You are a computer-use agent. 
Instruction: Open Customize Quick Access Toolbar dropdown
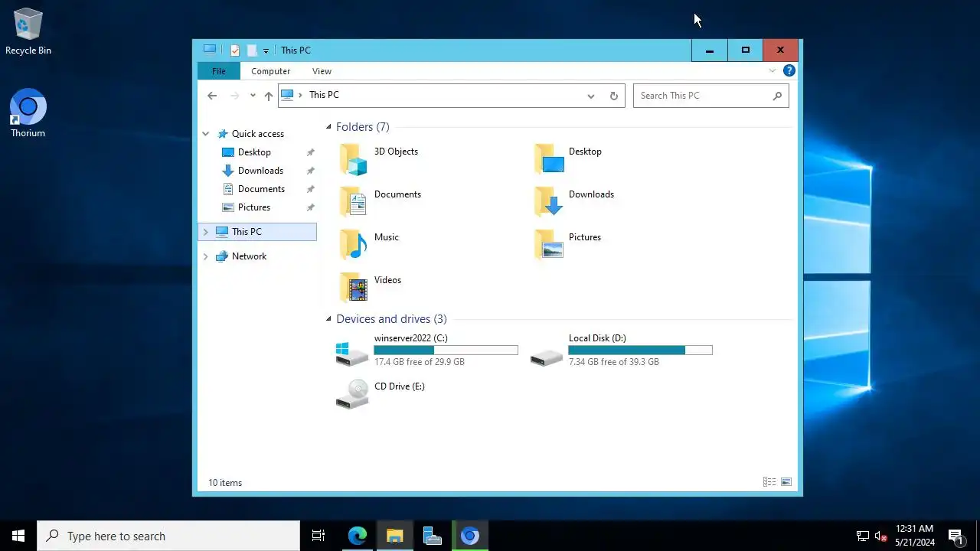coord(266,51)
